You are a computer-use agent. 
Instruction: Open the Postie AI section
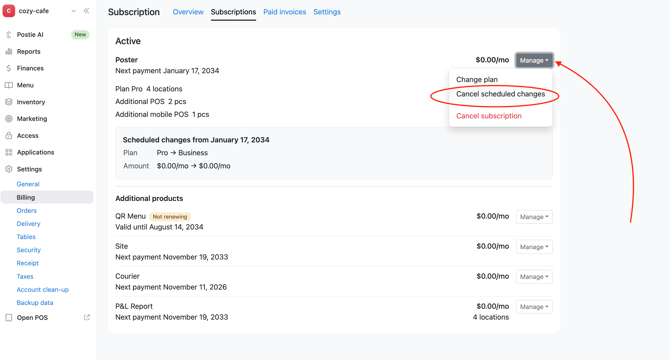coord(30,35)
